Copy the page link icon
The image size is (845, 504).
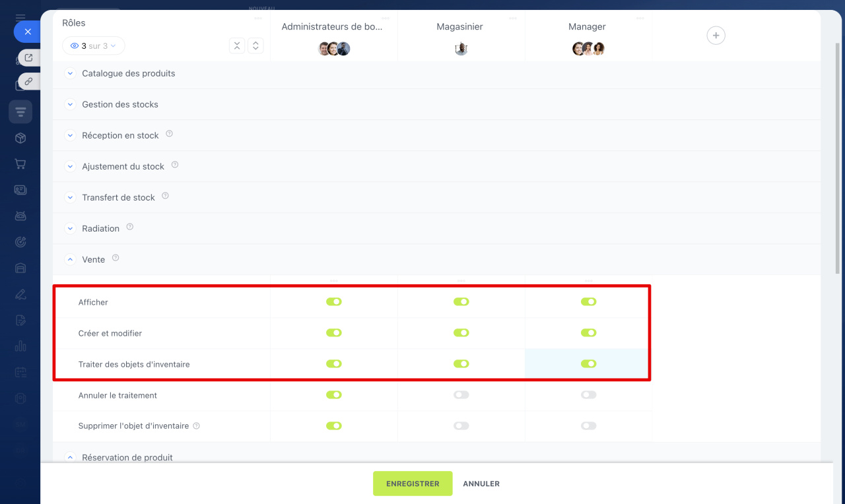[x=28, y=81]
